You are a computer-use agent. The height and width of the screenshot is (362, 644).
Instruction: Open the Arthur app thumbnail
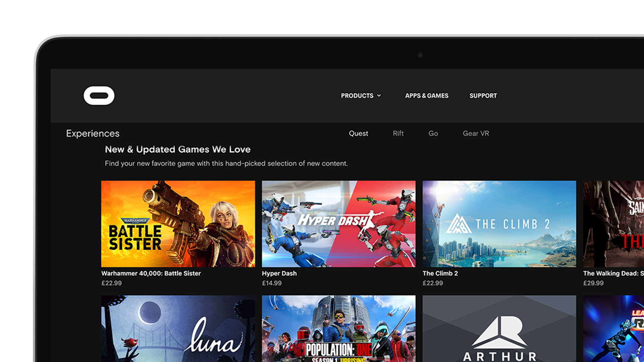499,328
